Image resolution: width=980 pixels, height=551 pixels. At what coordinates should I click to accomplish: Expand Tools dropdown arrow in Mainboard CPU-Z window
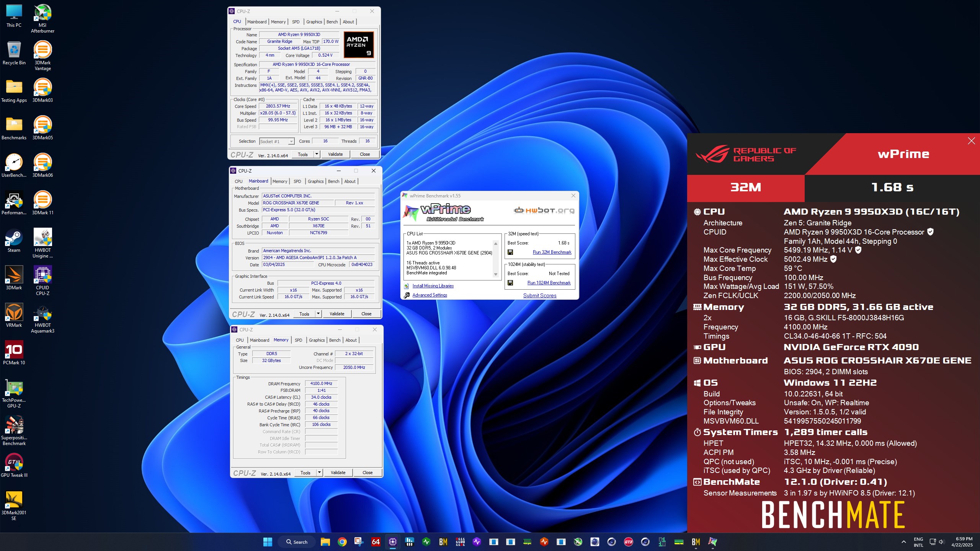pyautogui.click(x=318, y=314)
